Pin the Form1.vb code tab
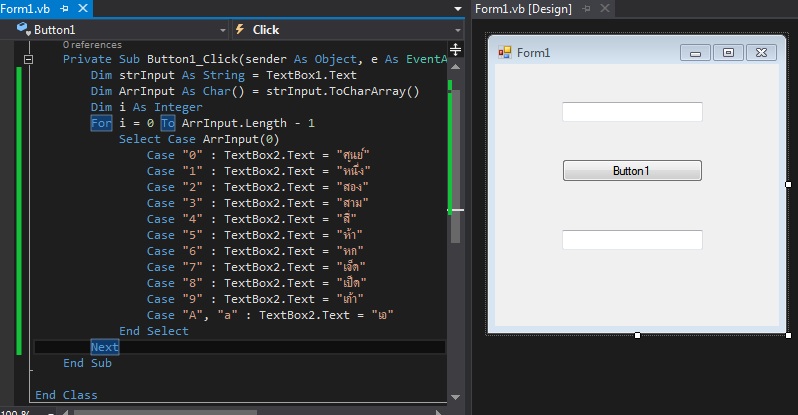798x415 pixels. point(64,9)
